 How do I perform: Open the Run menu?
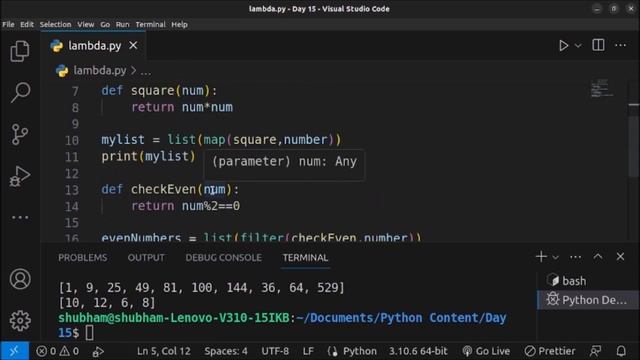coord(122,24)
